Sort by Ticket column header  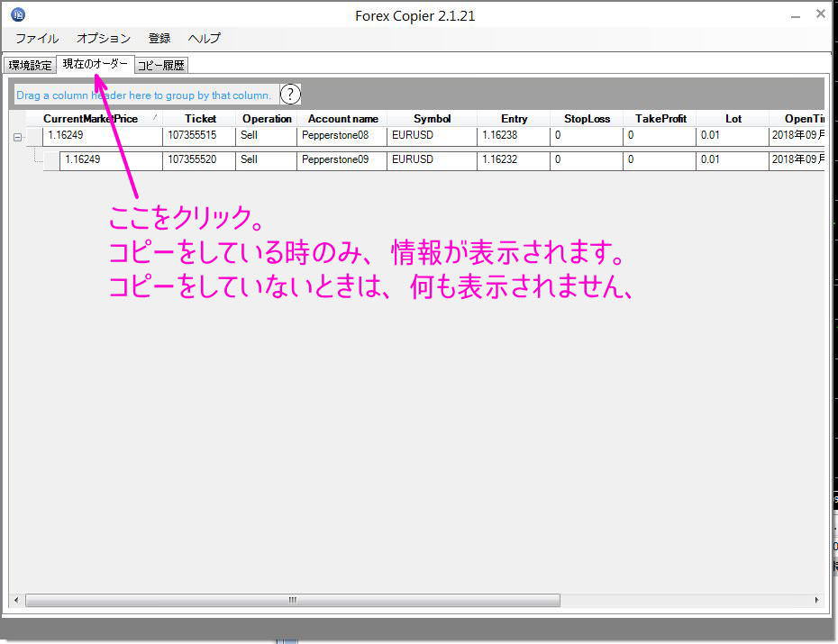[x=200, y=119]
